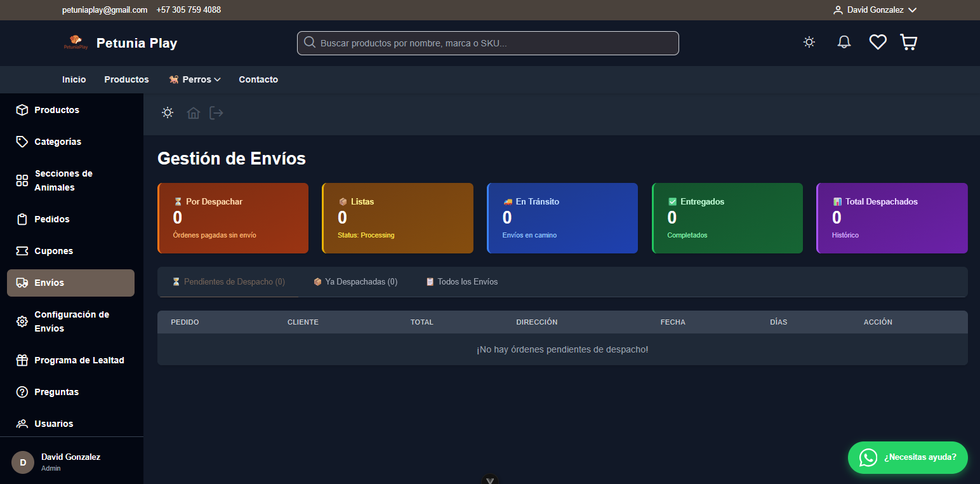Open Pedidos in the sidebar
Viewport: 980px width, 484px height.
tap(51, 219)
